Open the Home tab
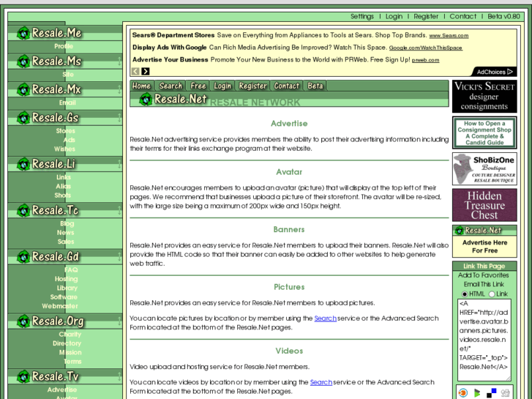 tap(141, 86)
